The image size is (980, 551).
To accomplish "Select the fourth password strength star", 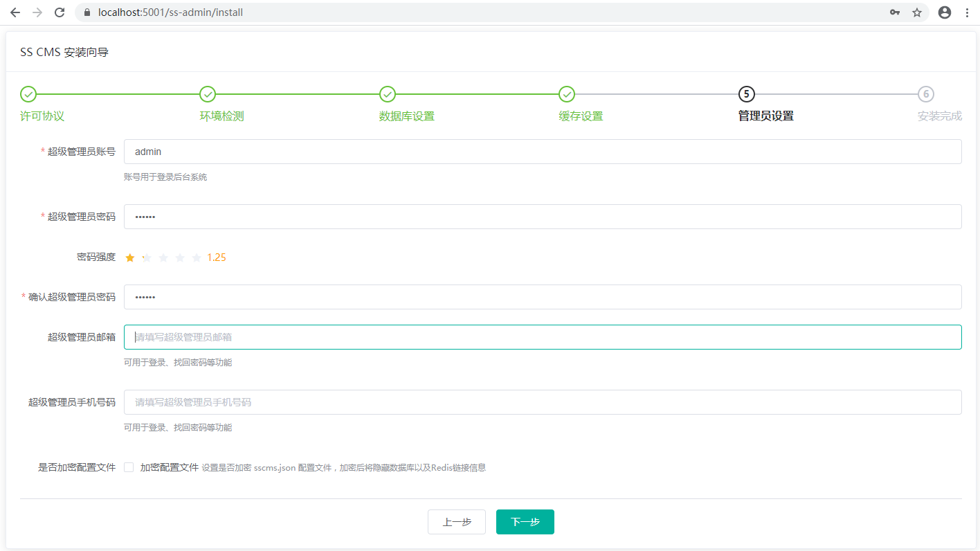I will click(180, 258).
